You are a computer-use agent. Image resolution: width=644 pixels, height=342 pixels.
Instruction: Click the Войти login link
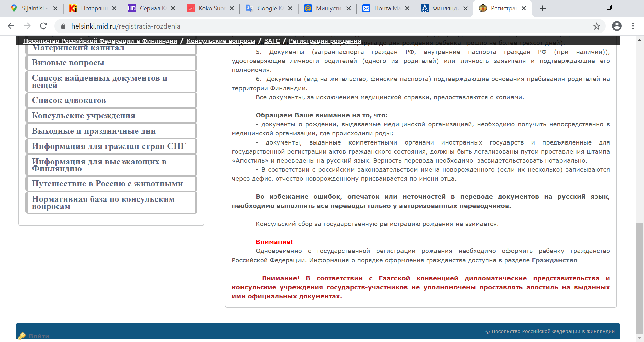click(x=39, y=336)
